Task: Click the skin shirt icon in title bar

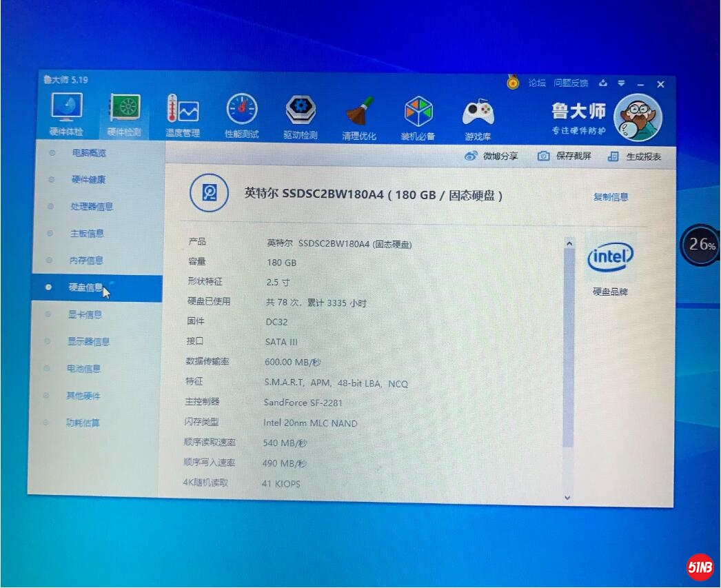Action: (x=603, y=83)
